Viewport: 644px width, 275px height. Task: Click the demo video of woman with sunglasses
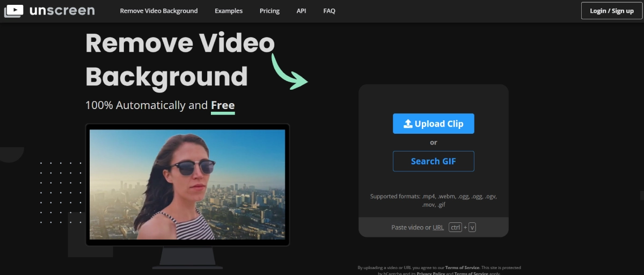click(187, 184)
